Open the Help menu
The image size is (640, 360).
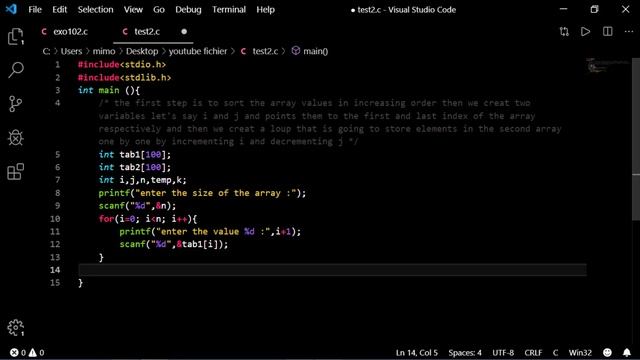point(265,9)
